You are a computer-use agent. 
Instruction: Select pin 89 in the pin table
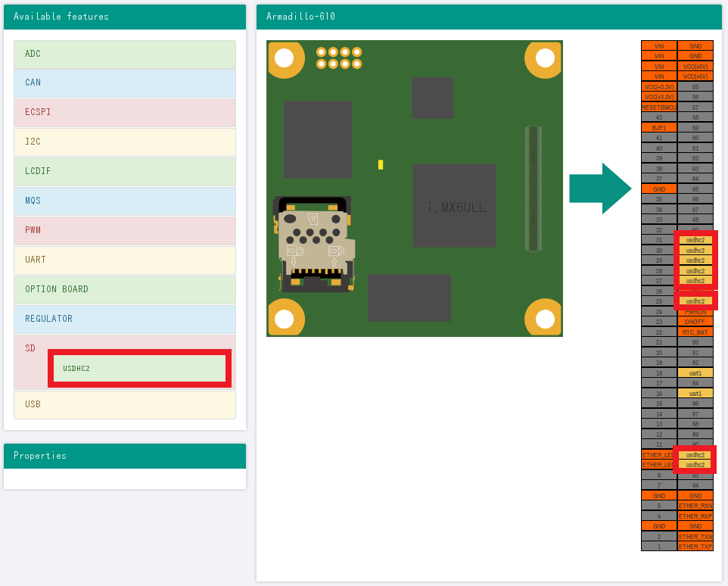pyautogui.click(x=695, y=434)
